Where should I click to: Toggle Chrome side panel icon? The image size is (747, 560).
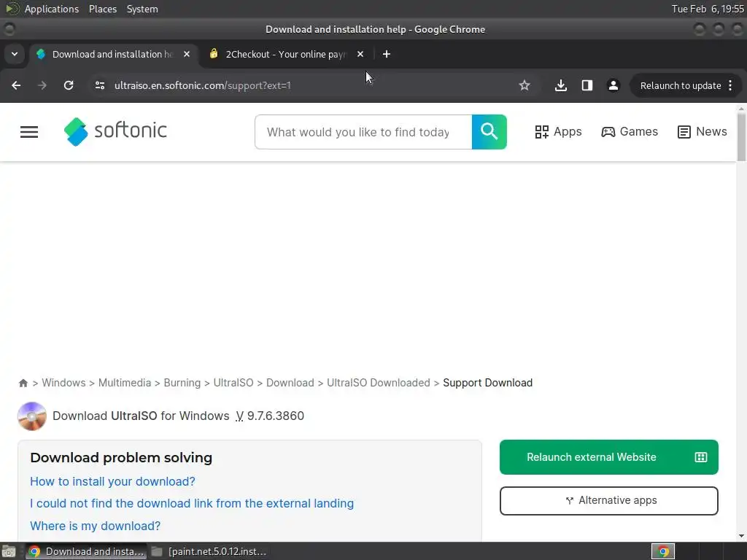[x=587, y=85]
